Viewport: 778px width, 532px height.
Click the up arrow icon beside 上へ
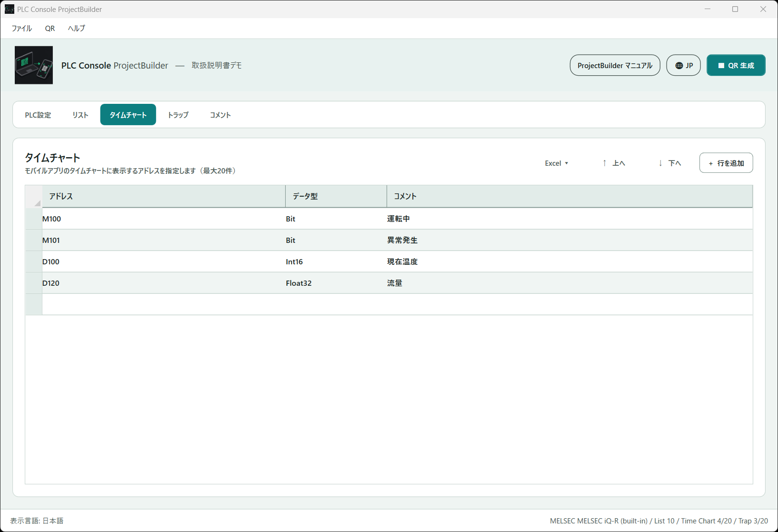click(x=604, y=163)
